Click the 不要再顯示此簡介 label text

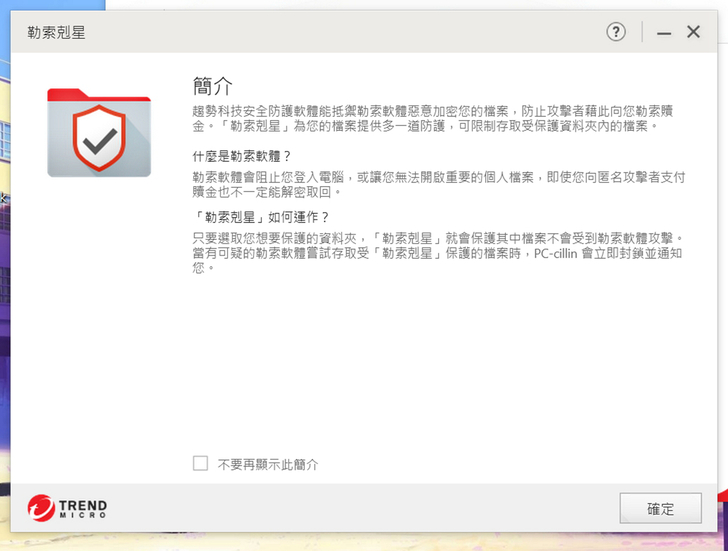coord(268,464)
